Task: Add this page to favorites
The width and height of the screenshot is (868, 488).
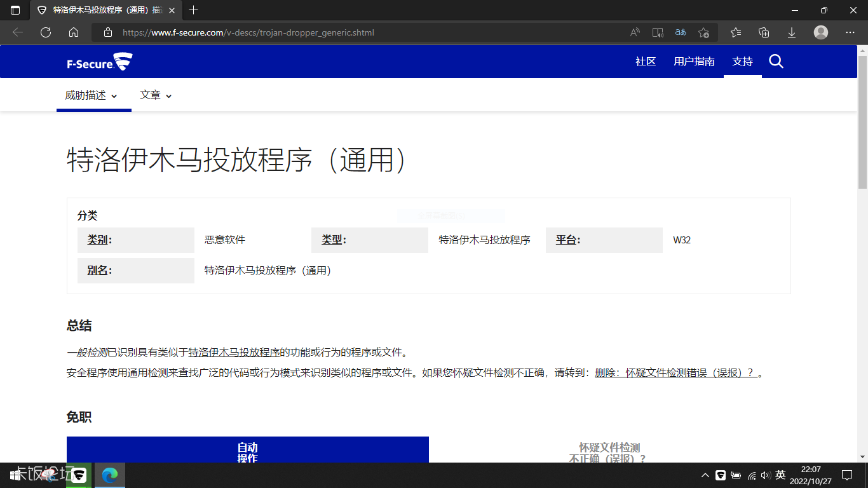Action: [703, 32]
